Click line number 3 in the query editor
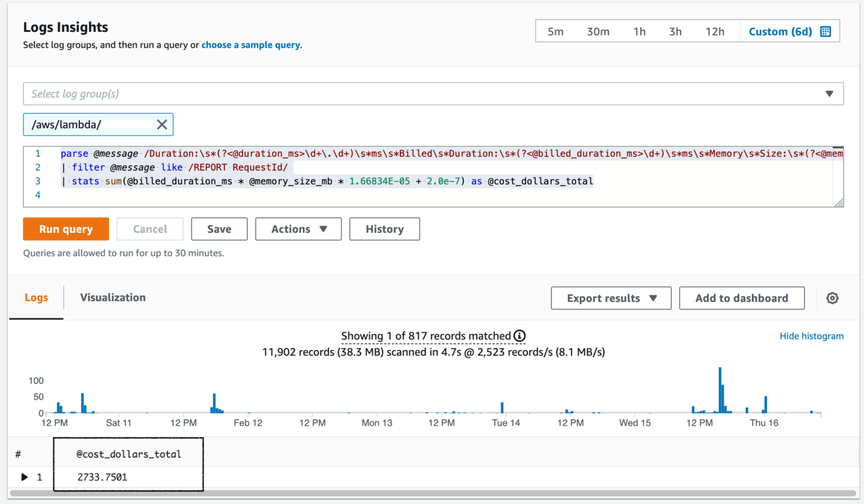Screen dimensions: 864x504 pyautogui.click(x=37, y=181)
